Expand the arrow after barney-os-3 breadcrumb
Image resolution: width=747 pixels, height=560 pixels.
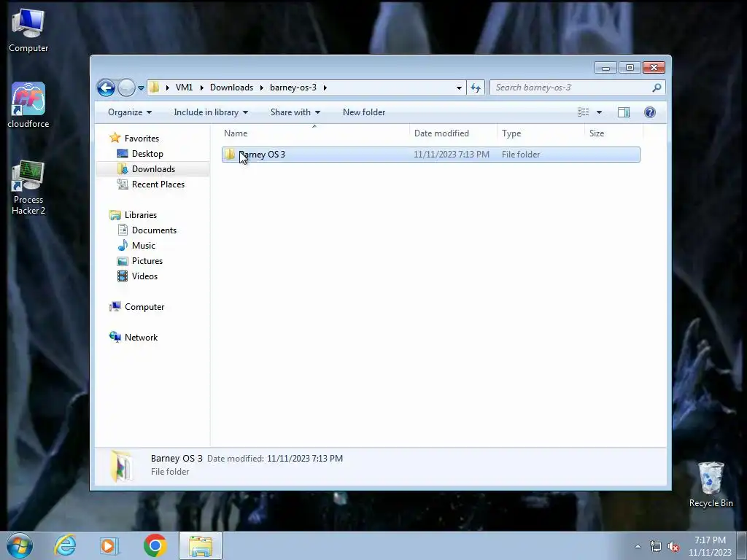[x=325, y=87]
